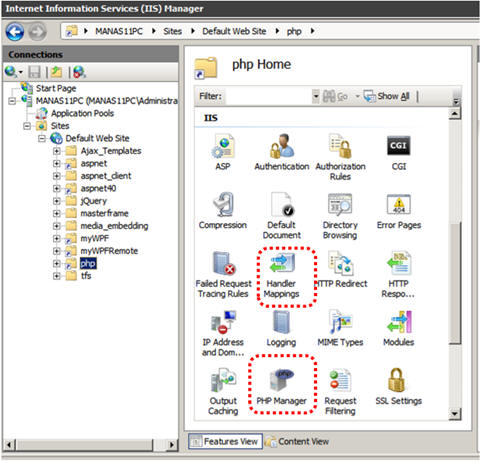Collapse the Default Web Site node
The width and height of the screenshot is (480, 462).
pos(42,138)
